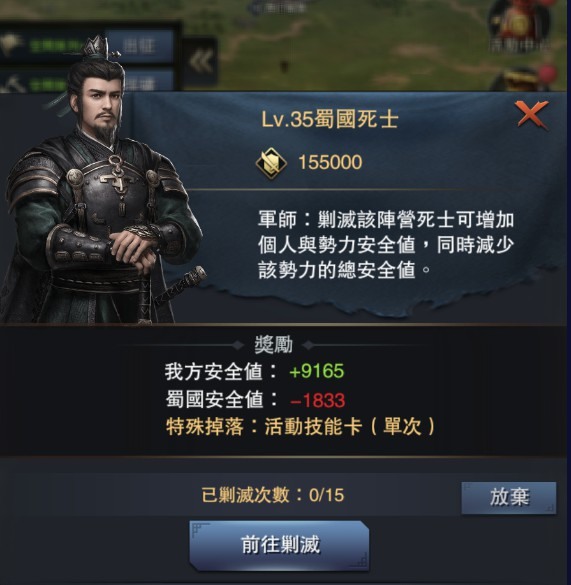Collapse the left panel with the double-chevron arrow
Viewport: 571px width, 585px height.
(200, 61)
